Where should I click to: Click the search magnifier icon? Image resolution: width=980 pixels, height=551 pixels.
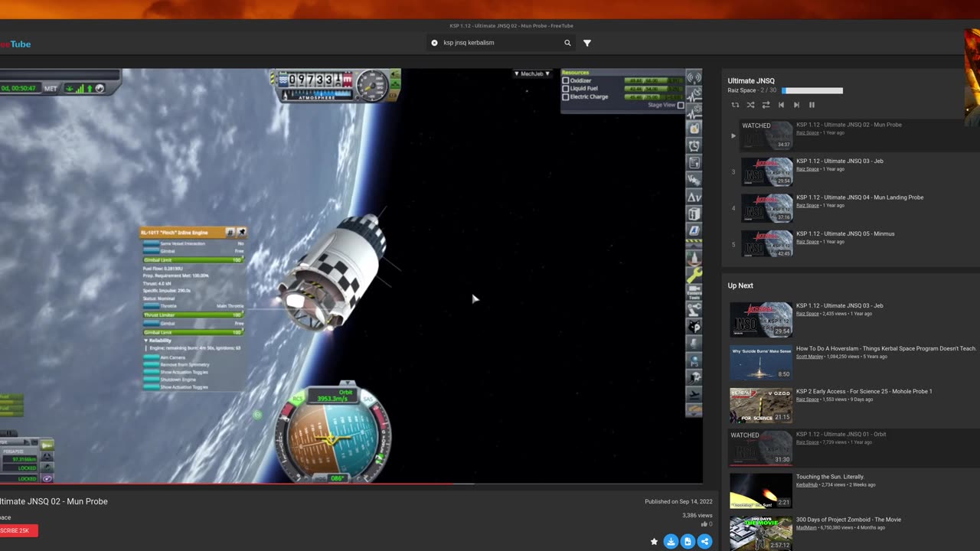click(567, 43)
